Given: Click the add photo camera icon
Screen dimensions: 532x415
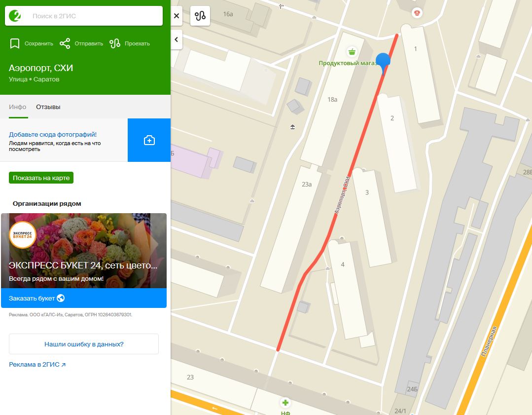Looking at the screenshot, I should [x=149, y=140].
